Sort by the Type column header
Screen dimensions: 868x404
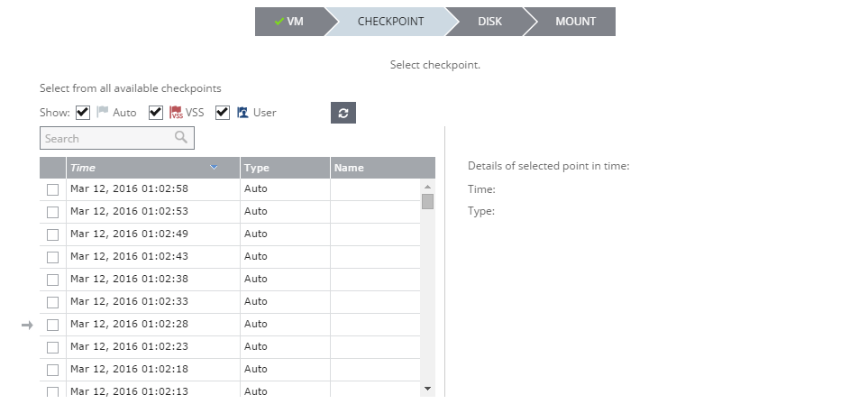(284, 168)
